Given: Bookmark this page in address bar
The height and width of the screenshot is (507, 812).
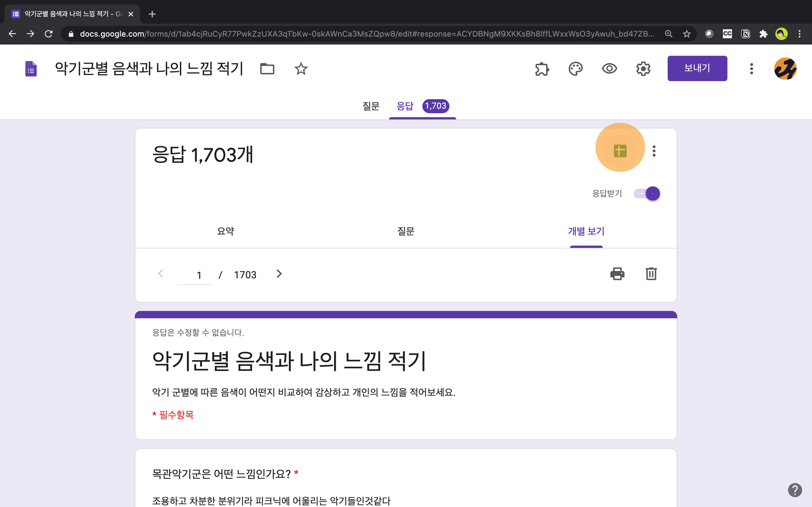Looking at the screenshot, I should [687, 34].
